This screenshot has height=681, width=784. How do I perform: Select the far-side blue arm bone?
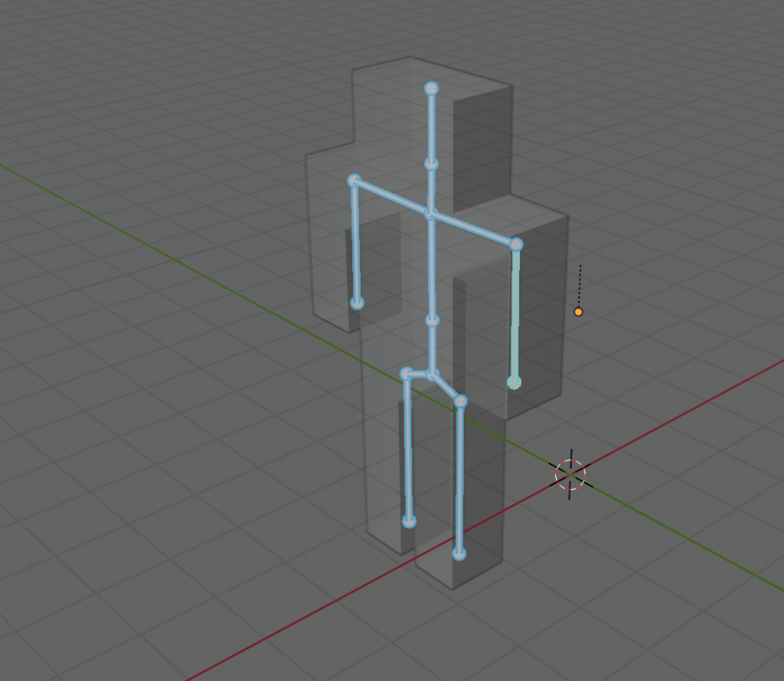(355, 241)
